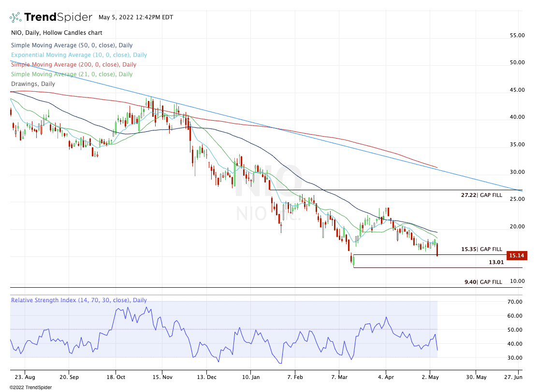Select the NIO Daily Hollow Candles title

coord(56,33)
